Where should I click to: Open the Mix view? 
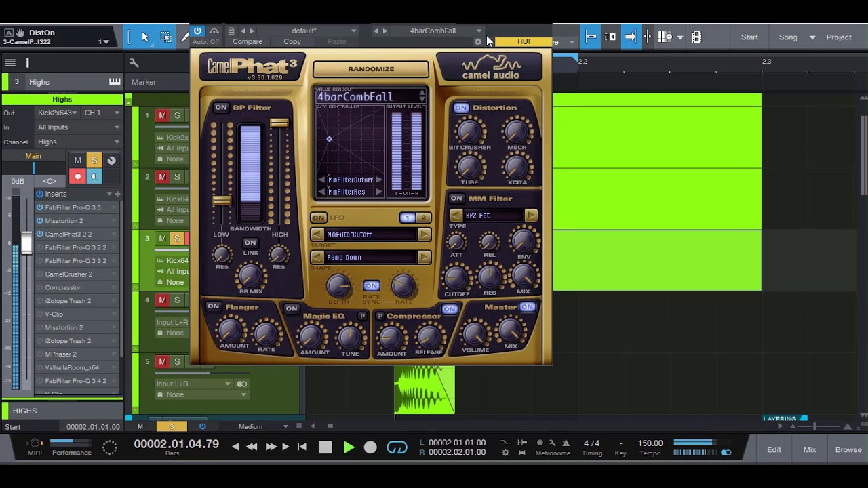(810, 449)
